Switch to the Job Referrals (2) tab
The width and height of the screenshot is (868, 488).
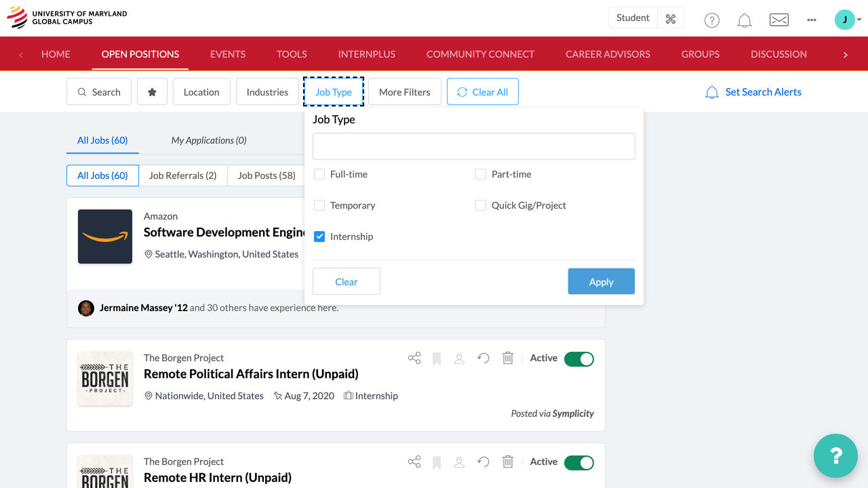[x=182, y=176]
